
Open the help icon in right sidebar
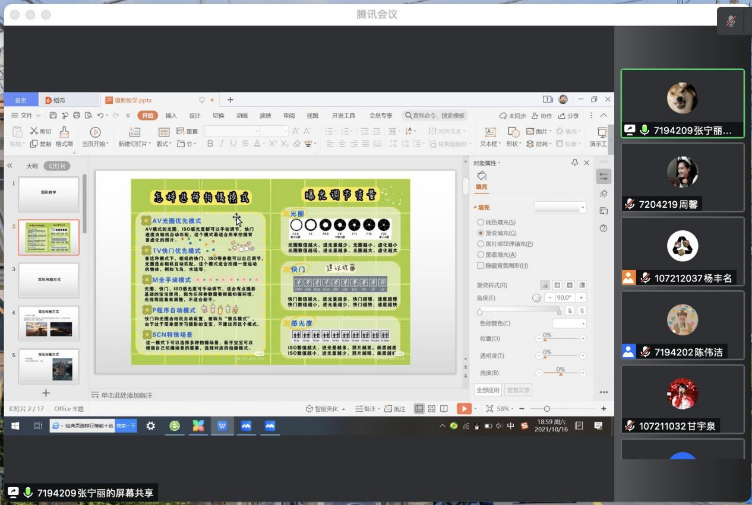click(603, 228)
